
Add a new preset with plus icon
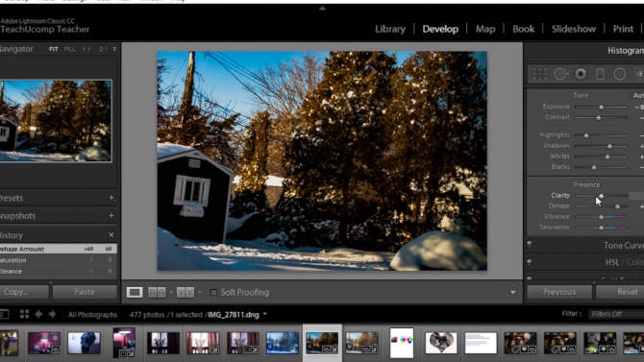[111, 198]
